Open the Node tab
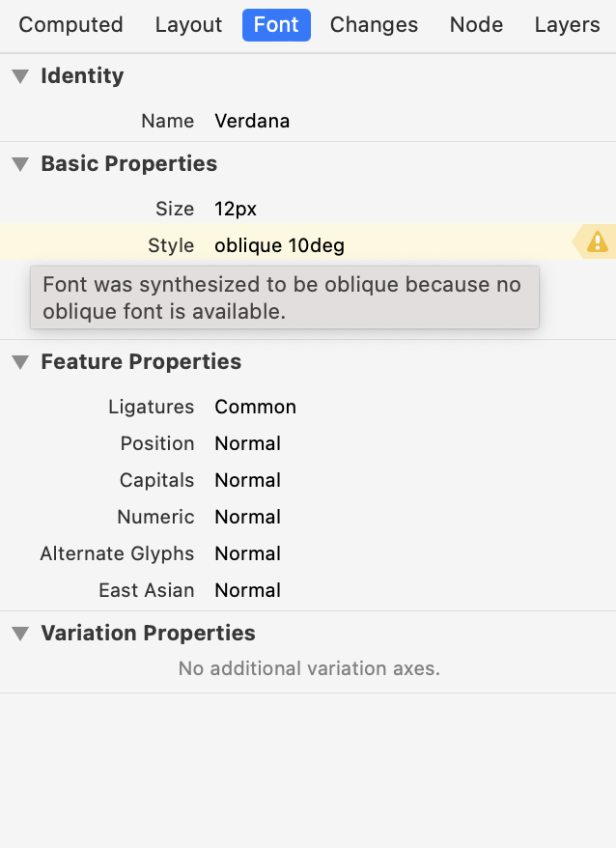Image resolution: width=616 pixels, height=848 pixels. (476, 25)
